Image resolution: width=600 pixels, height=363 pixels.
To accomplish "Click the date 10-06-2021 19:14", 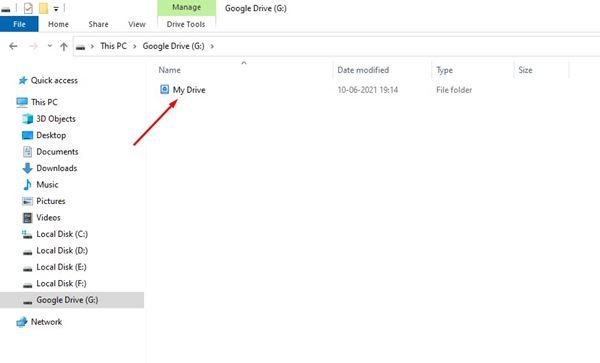I will [367, 90].
